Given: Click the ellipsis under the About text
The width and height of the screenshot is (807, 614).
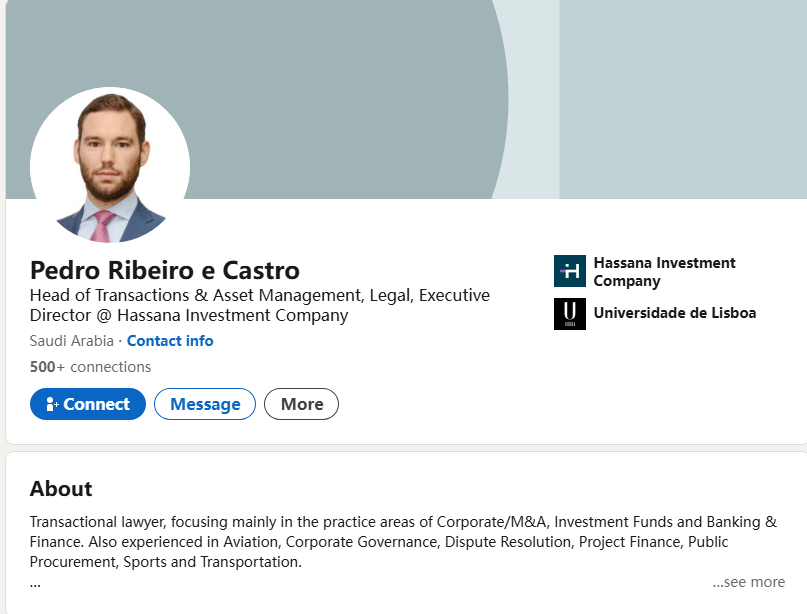Looking at the screenshot, I should tap(35, 582).
